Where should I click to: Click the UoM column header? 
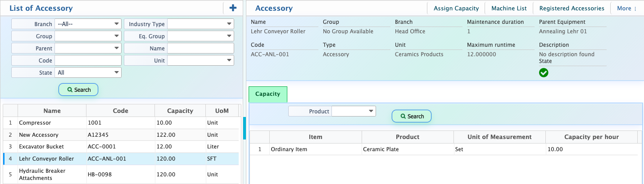pyautogui.click(x=222, y=111)
